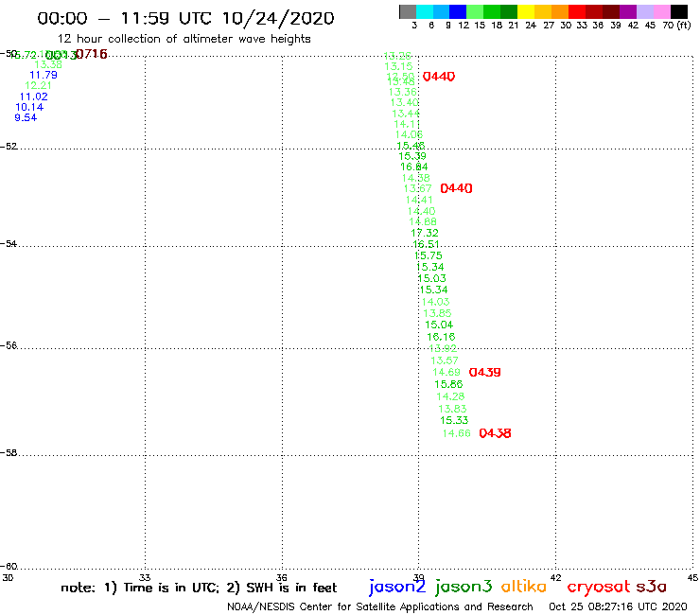Click the wave height value 13.38
The image size is (700, 615).
pyautogui.click(x=48, y=64)
